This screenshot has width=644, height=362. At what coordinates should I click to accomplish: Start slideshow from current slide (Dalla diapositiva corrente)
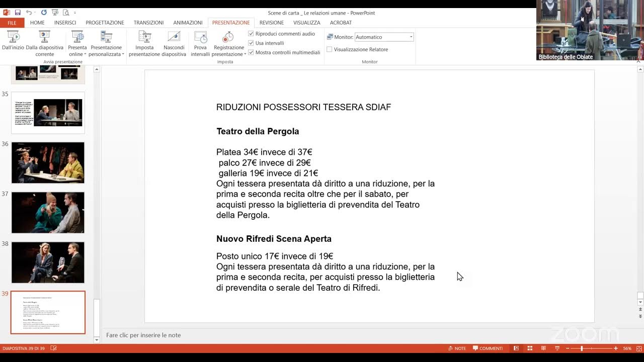pos(45,43)
